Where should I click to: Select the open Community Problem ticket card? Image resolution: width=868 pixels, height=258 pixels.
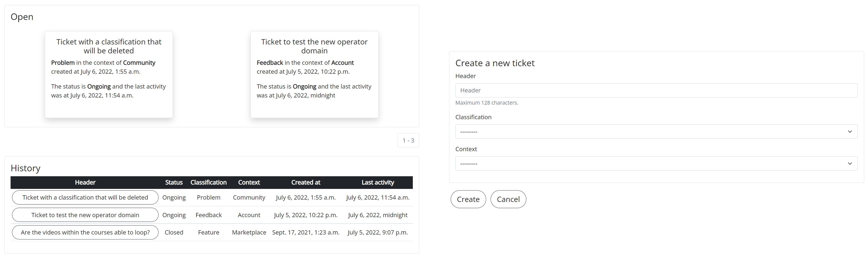pyautogui.click(x=109, y=74)
